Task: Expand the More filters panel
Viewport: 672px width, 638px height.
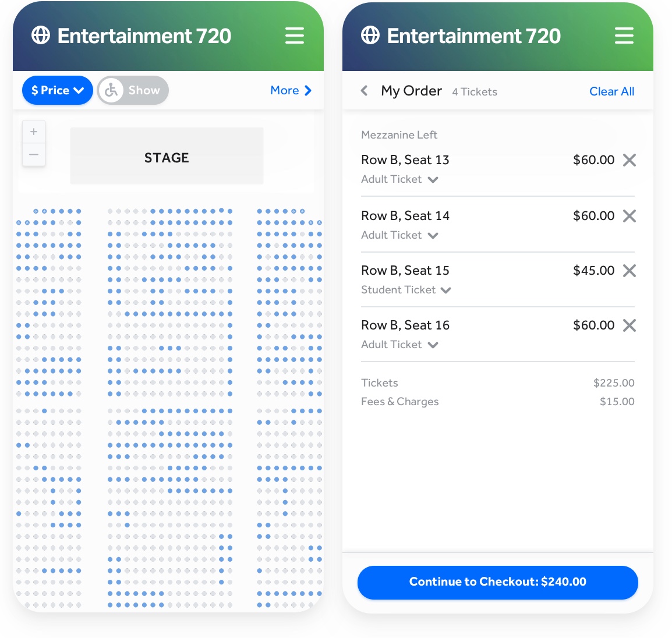Action: pyautogui.click(x=291, y=90)
